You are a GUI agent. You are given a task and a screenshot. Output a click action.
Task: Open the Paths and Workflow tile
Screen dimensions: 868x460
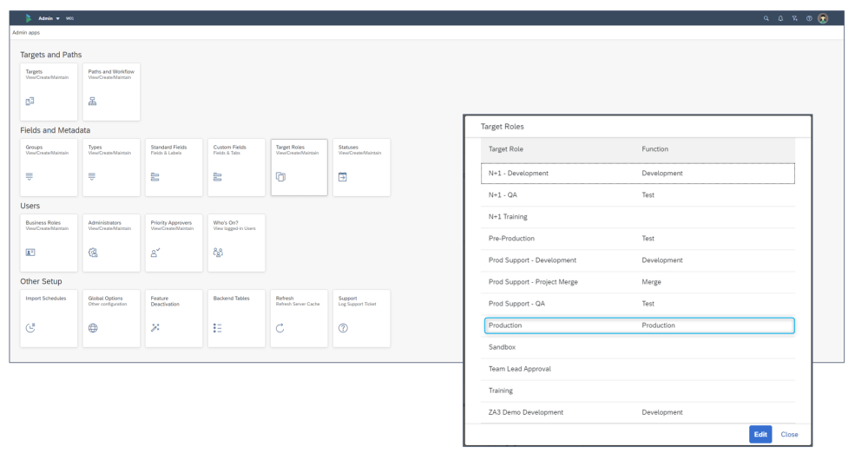click(111, 91)
